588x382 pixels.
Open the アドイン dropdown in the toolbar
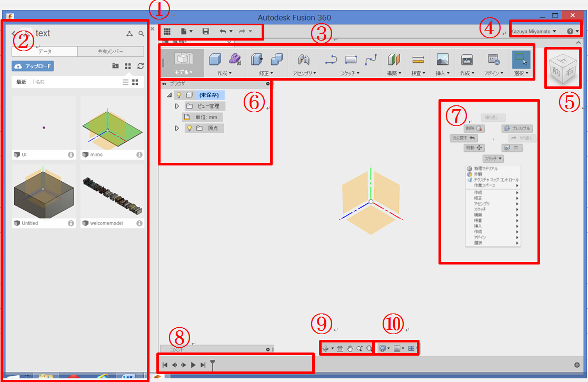(493, 73)
